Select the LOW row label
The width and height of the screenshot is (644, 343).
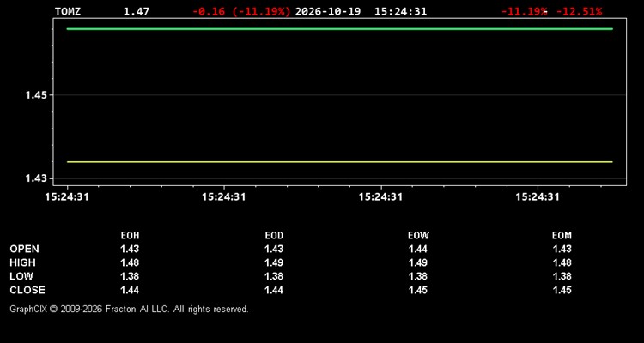(x=21, y=276)
